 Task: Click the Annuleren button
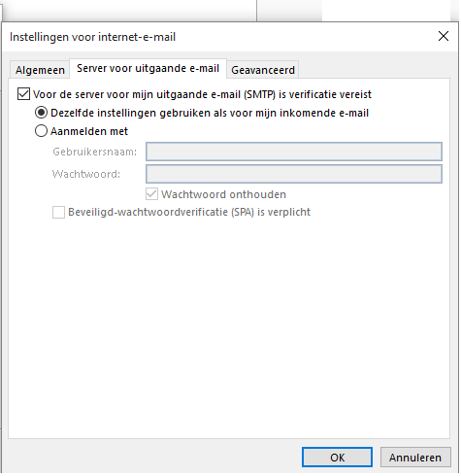pyautogui.click(x=415, y=458)
